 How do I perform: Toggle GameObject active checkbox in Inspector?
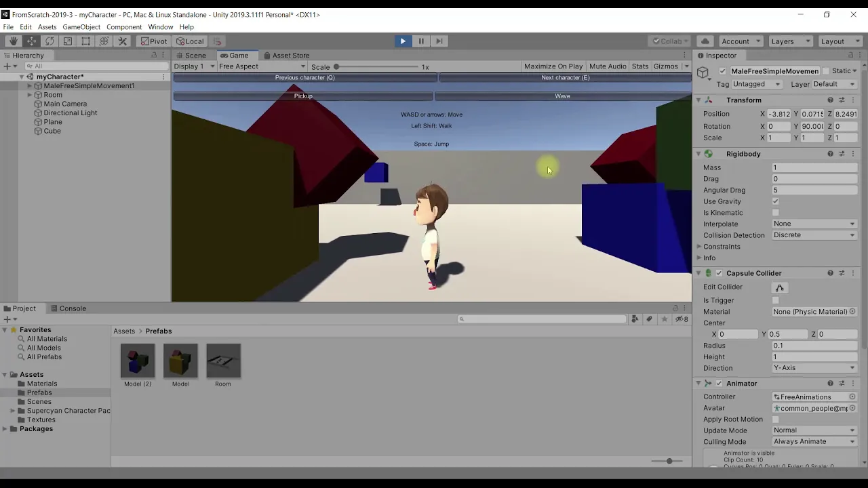tap(722, 71)
